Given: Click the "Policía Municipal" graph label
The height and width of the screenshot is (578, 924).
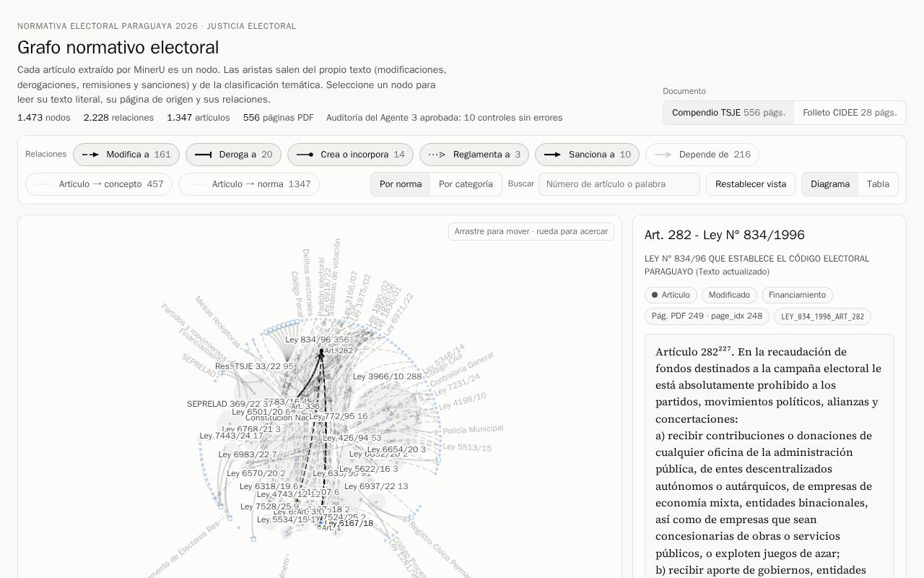Looking at the screenshot, I should pyautogui.click(x=473, y=429).
